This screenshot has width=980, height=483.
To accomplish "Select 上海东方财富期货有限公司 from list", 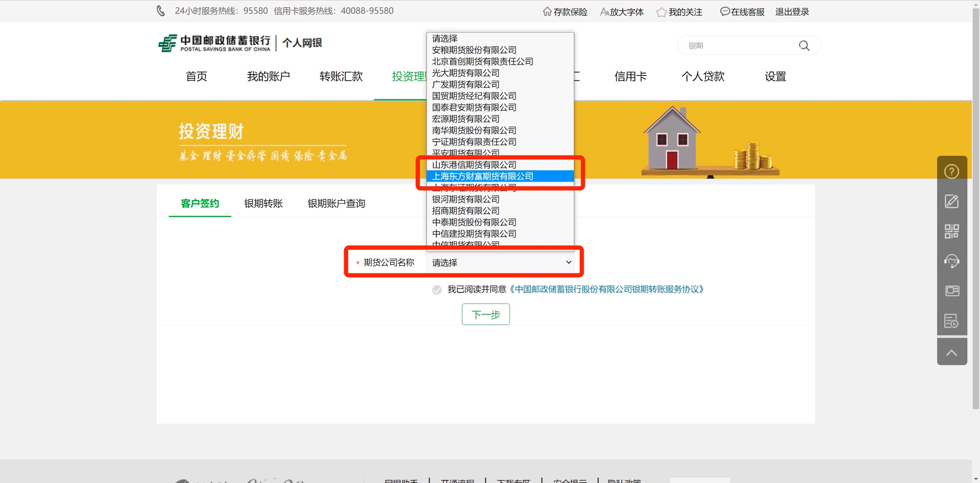I will (500, 176).
